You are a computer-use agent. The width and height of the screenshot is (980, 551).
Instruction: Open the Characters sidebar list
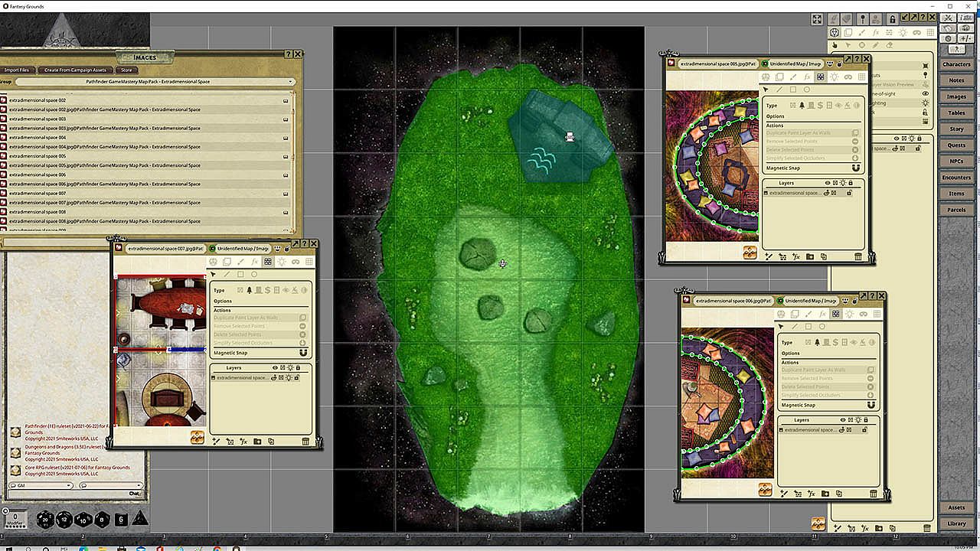click(x=956, y=64)
